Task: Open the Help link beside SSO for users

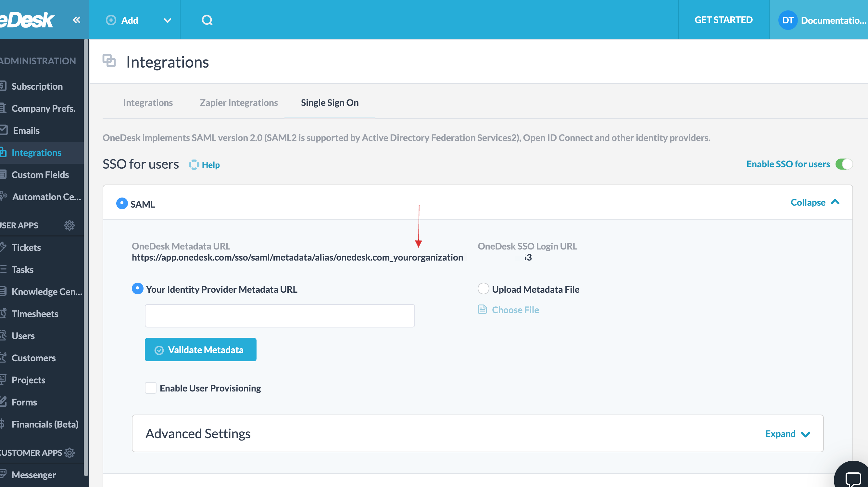Action: point(211,165)
